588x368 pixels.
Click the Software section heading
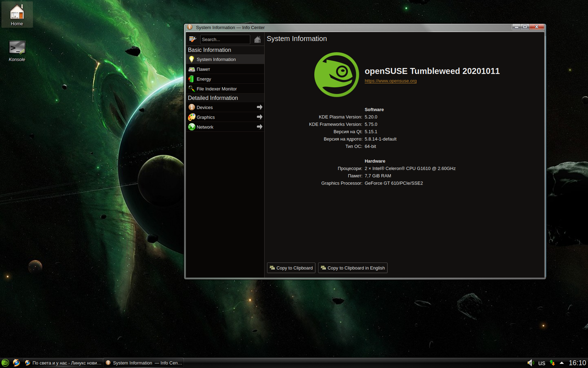pos(374,109)
